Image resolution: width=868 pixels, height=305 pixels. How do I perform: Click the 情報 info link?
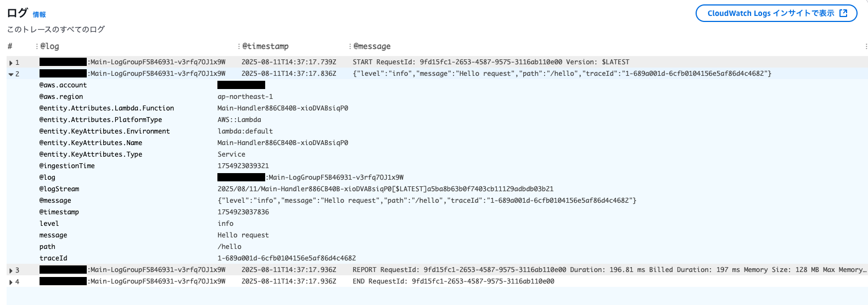pyautogui.click(x=39, y=15)
